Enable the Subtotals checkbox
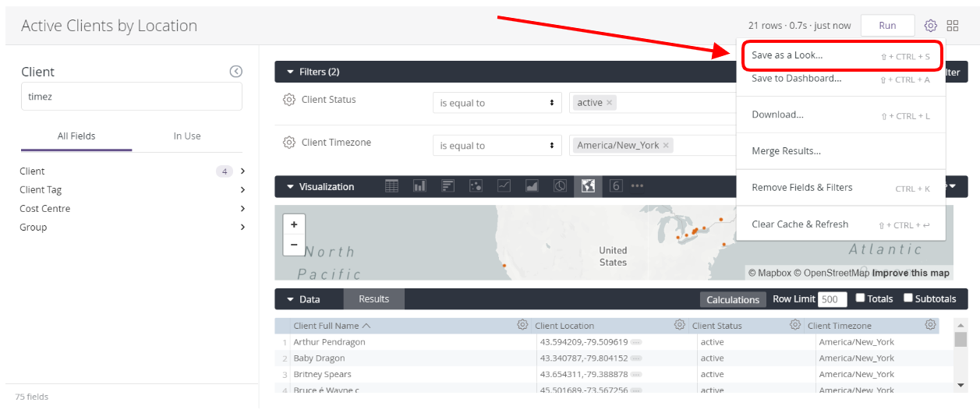The height and width of the screenshot is (420, 980). [x=908, y=298]
